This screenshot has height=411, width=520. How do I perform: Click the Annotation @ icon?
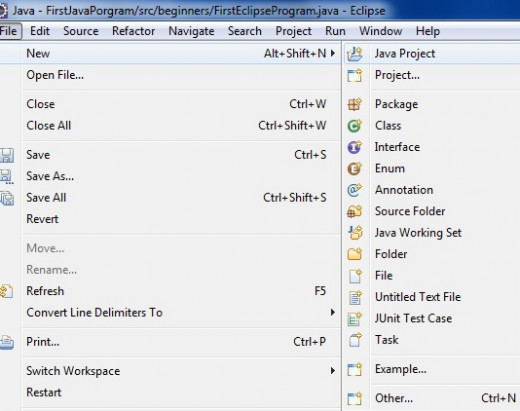click(x=354, y=190)
